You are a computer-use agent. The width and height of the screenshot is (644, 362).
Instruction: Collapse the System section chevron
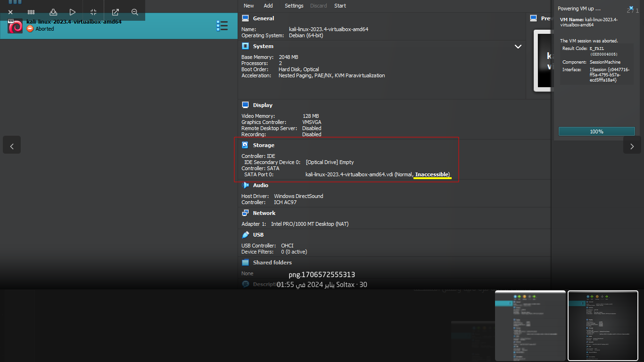[518, 47]
